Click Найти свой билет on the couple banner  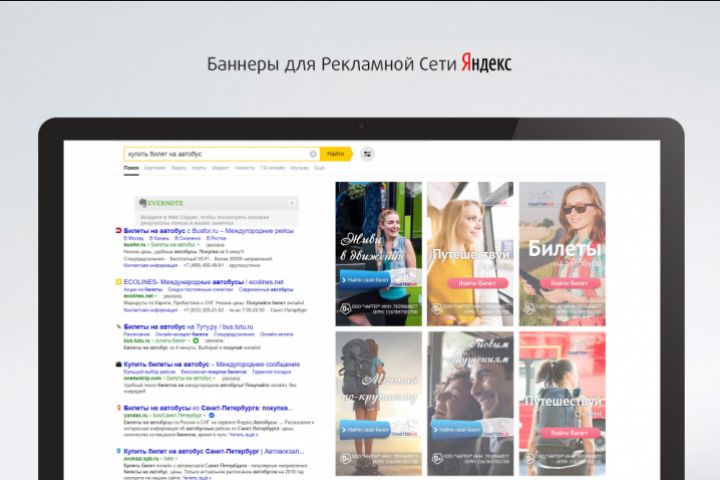[x=458, y=429]
